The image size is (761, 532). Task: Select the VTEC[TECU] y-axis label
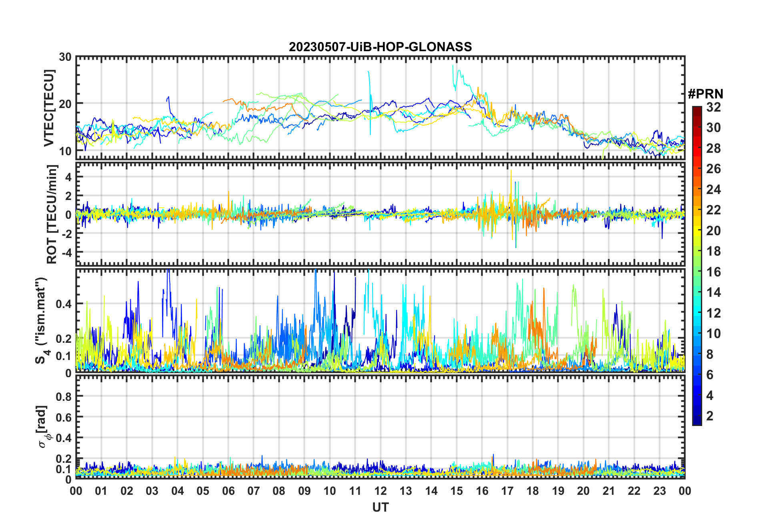click(x=49, y=108)
